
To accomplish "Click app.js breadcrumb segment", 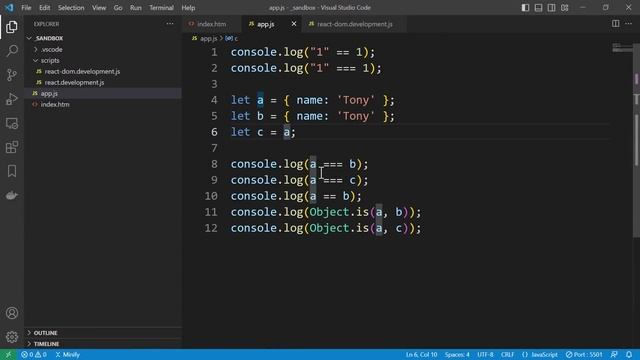I will point(208,38).
